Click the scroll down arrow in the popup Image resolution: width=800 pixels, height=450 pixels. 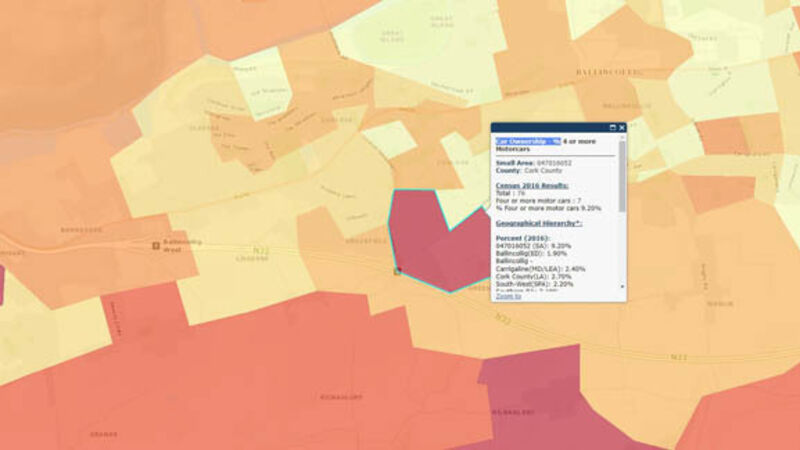622,286
